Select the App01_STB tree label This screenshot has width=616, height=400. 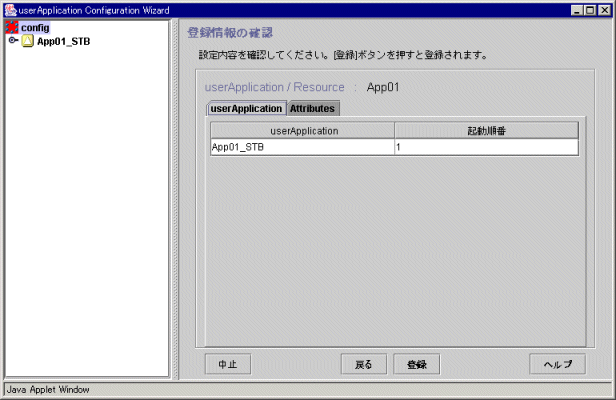[63, 41]
